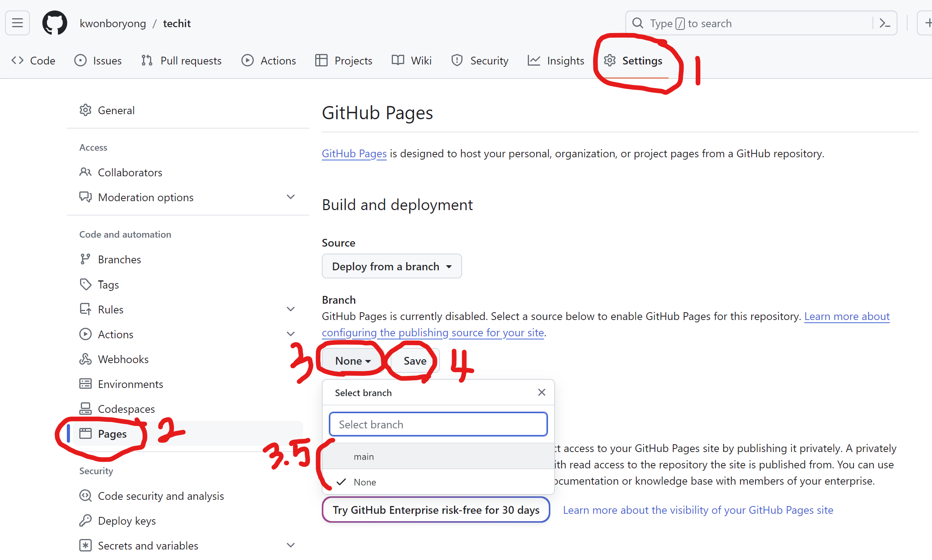View the Wiki tab
Screen dimensions: 932x560
(x=412, y=61)
